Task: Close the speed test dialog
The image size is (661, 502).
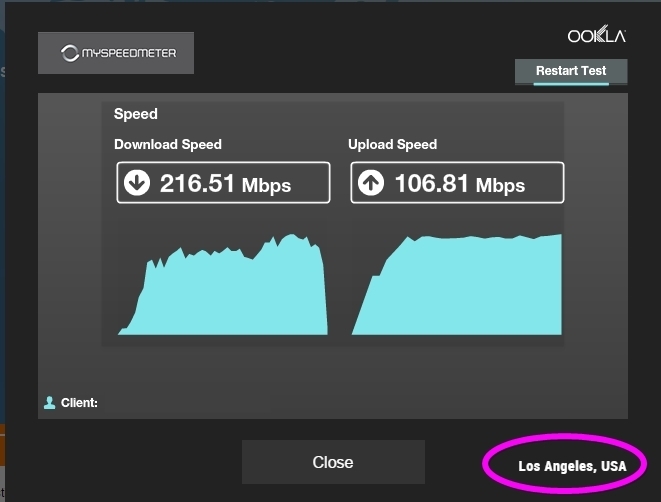Action: pyautogui.click(x=333, y=462)
